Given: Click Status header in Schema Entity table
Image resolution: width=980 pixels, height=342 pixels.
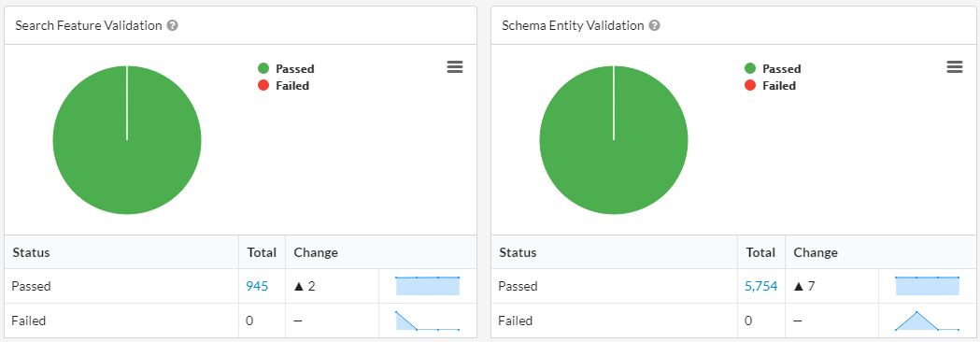Looking at the screenshot, I should pos(518,252).
